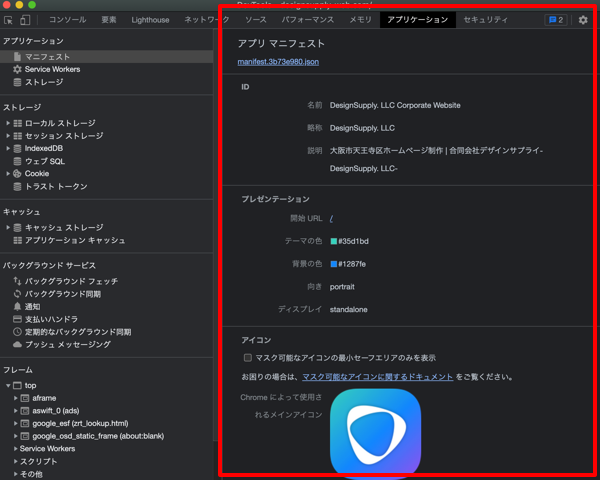
Task: Click the IndexedDB database icon
Action: 17,149
